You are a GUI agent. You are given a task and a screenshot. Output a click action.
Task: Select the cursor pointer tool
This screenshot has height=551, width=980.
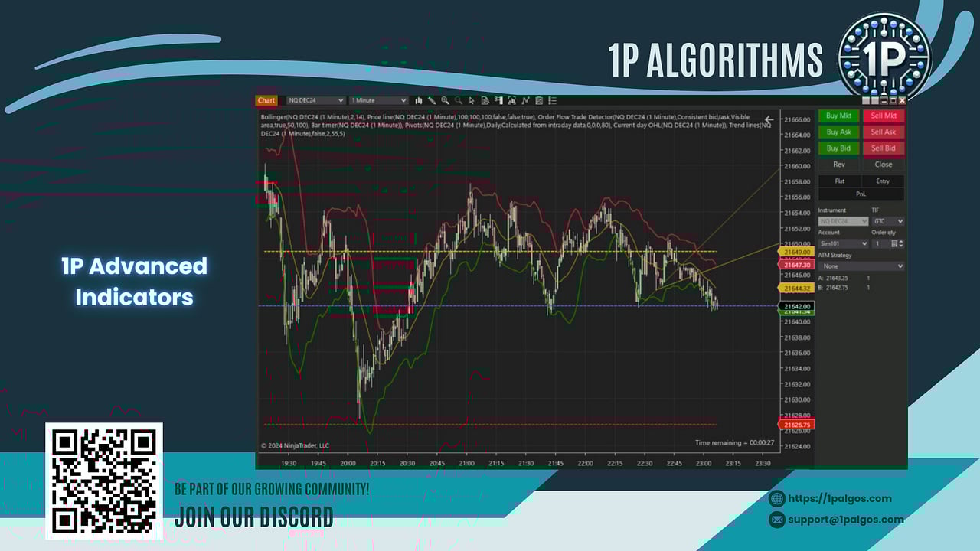472,100
